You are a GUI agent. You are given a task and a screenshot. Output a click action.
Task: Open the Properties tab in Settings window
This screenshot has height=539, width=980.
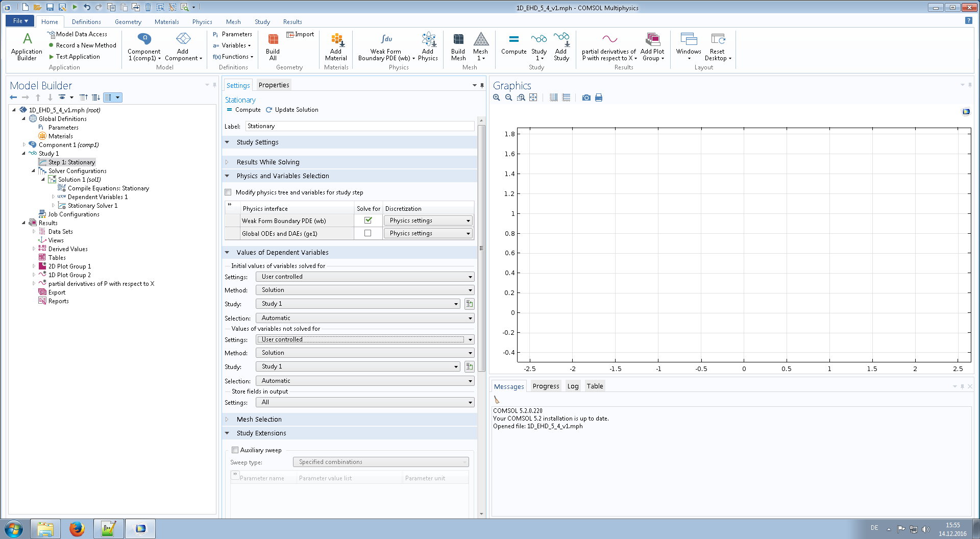(x=274, y=85)
